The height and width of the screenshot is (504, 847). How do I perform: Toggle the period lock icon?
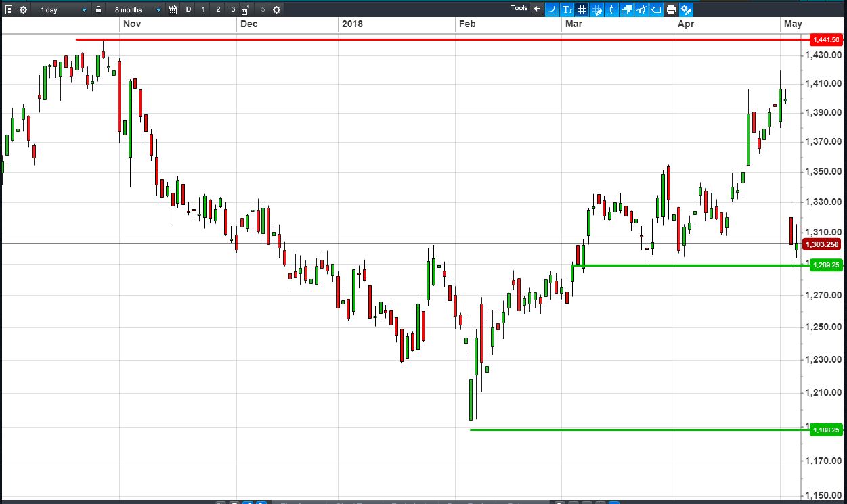99,9
